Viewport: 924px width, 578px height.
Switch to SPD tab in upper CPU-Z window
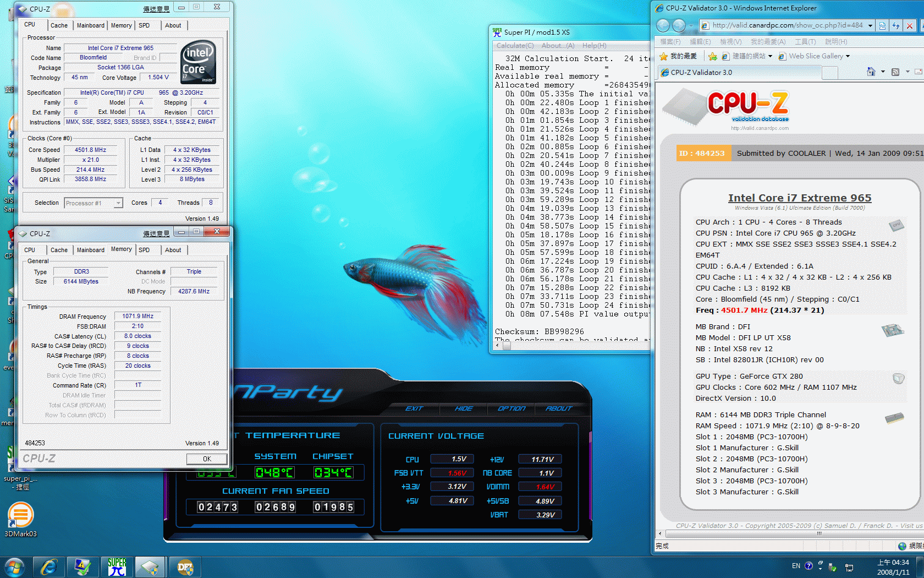pyautogui.click(x=144, y=25)
